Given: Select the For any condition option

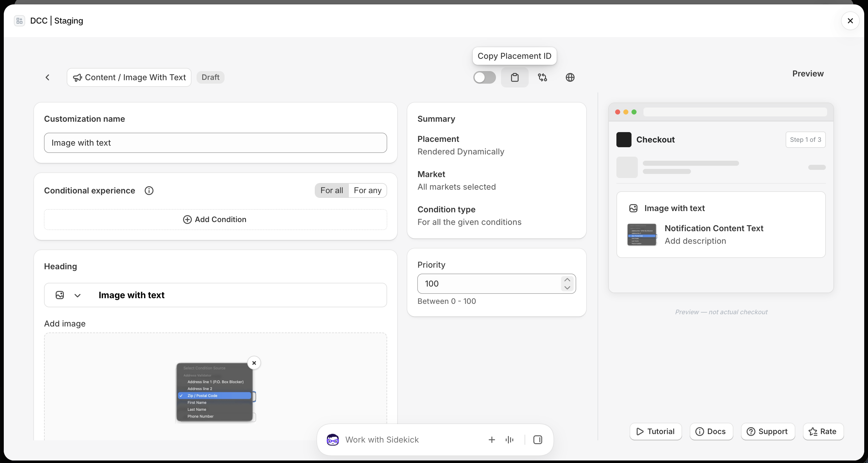Looking at the screenshot, I should point(368,191).
